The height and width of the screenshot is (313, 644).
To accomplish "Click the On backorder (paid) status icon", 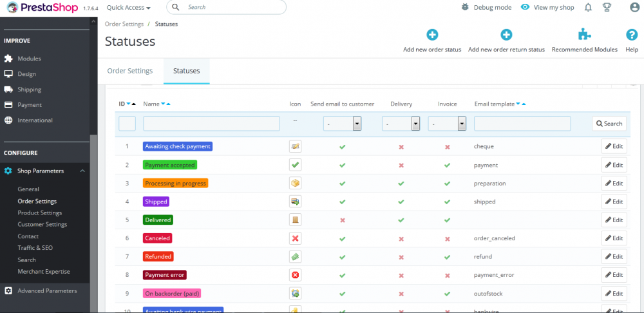I will [296, 294].
